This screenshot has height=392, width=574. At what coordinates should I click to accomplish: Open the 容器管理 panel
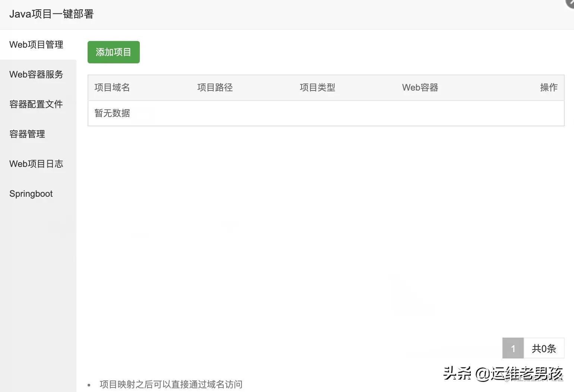point(27,134)
